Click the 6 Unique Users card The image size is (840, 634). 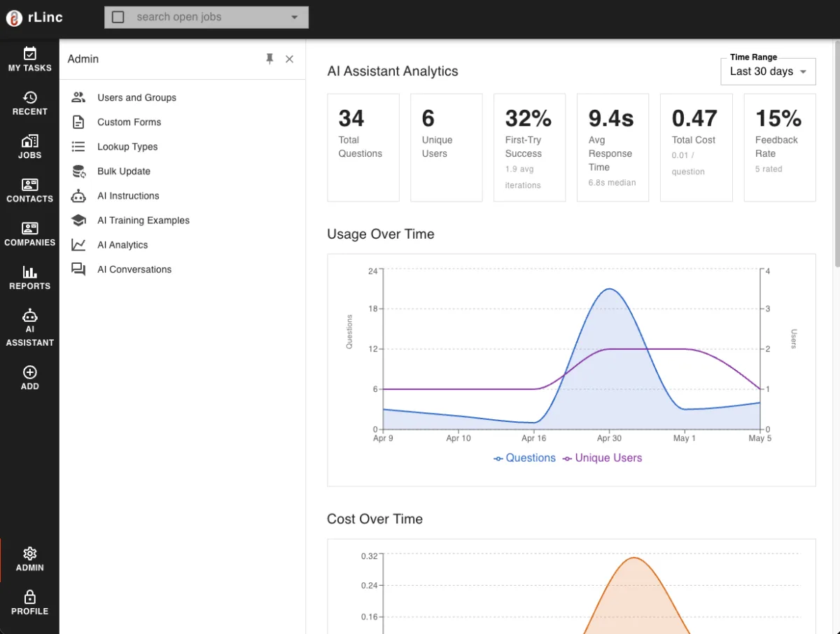[x=446, y=148]
